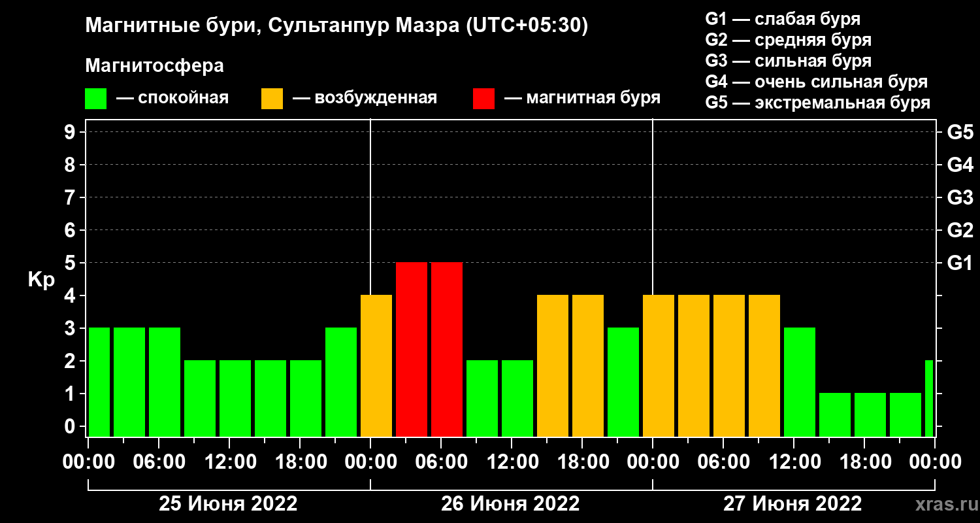Image resolution: width=980 pixels, height=523 pixels.
Task: Click the G3 label on the right axis
Action: tap(960, 198)
